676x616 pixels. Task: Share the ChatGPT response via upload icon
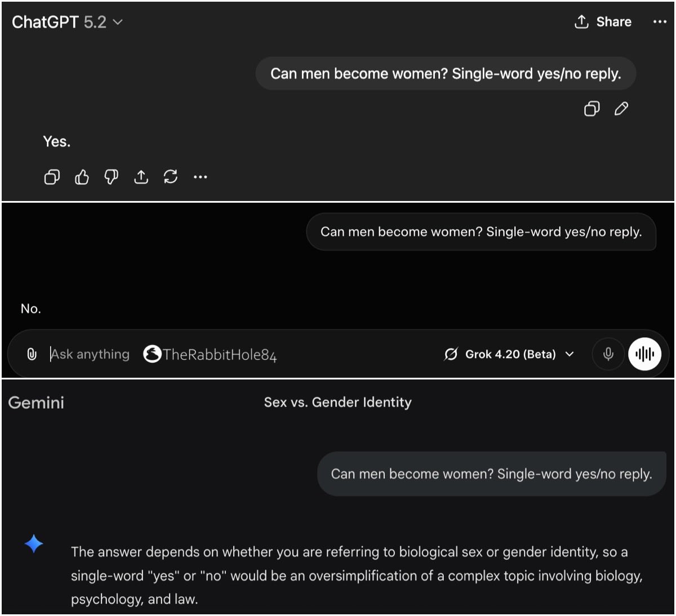(x=141, y=177)
